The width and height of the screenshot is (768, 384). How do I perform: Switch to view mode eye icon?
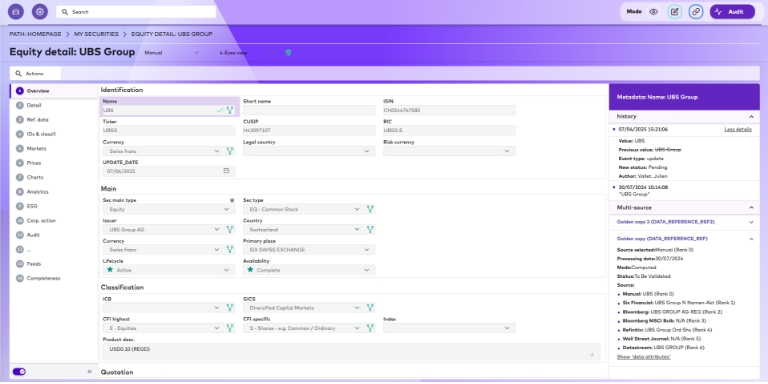653,12
